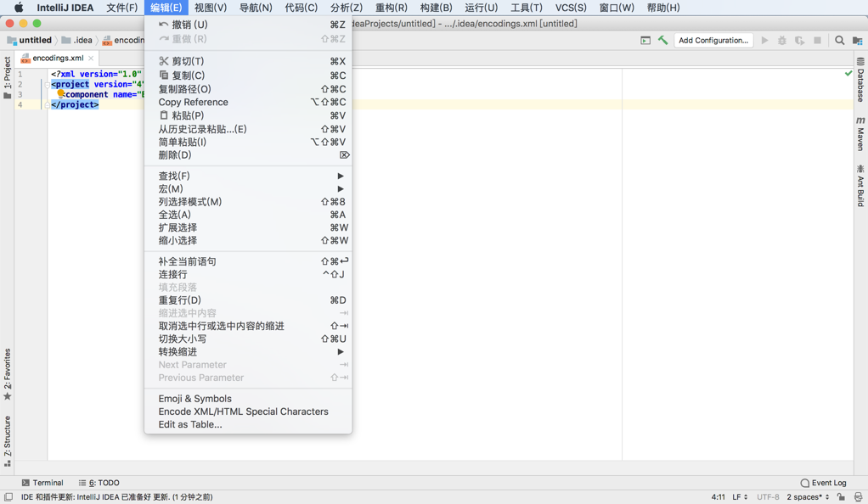Open the Project Structure icon

click(x=858, y=41)
